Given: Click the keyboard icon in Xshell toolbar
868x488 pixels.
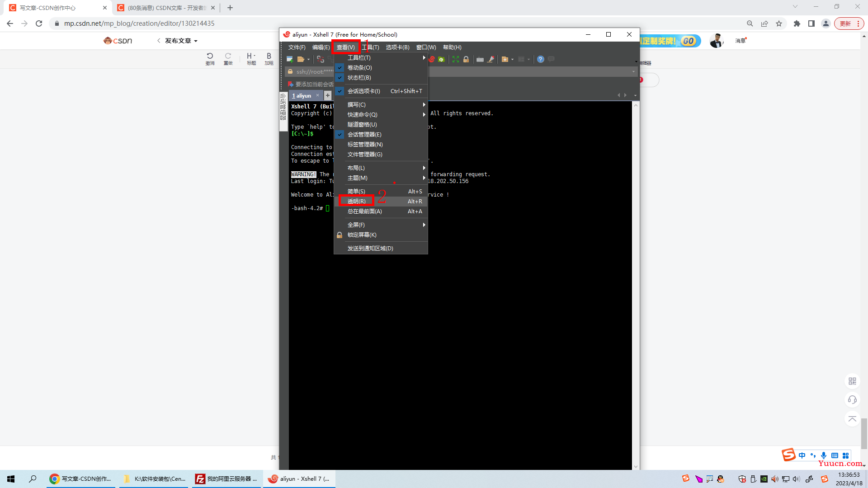Looking at the screenshot, I should (480, 59).
